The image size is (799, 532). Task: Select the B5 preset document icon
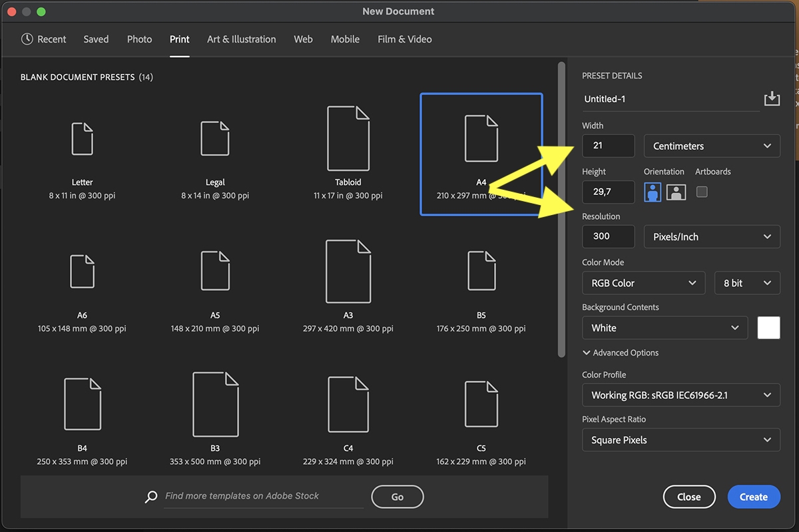click(x=481, y=270)
